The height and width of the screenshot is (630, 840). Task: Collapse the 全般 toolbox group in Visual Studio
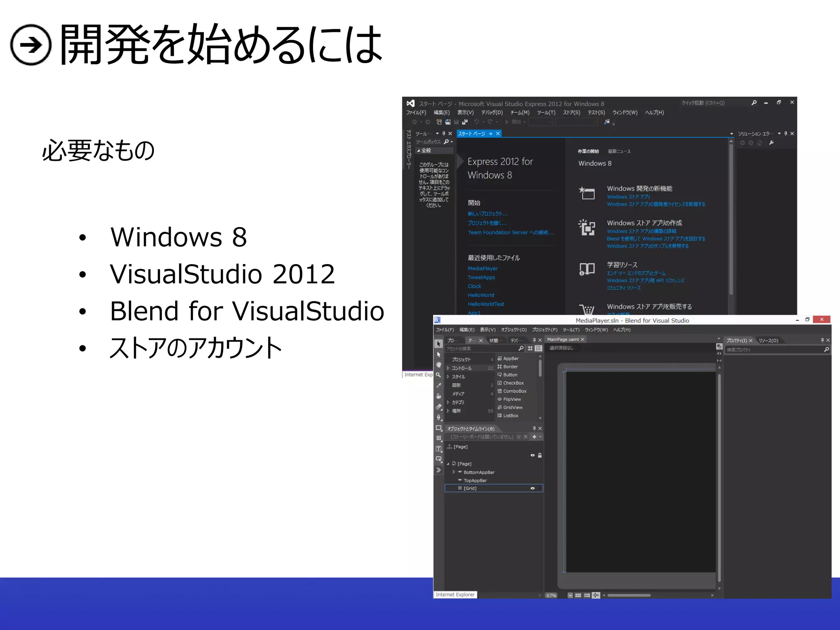point(418,151)
